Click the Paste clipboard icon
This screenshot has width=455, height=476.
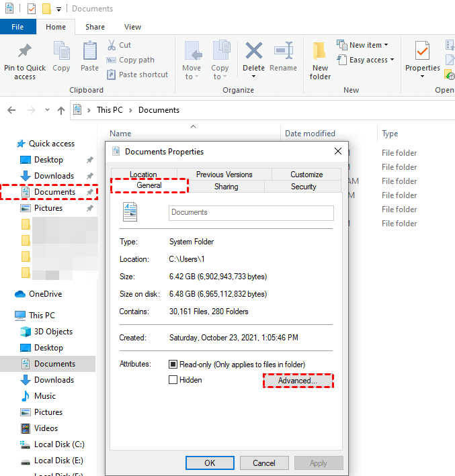pos(90,51)
